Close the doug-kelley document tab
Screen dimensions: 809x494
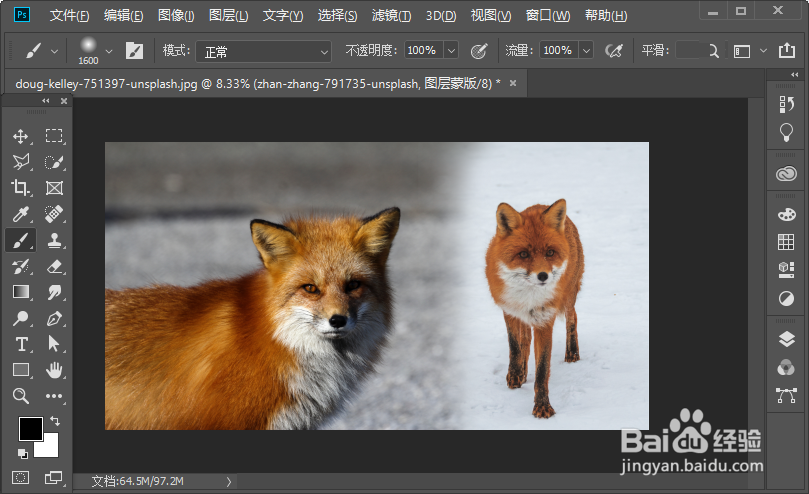tap(513, 83)
